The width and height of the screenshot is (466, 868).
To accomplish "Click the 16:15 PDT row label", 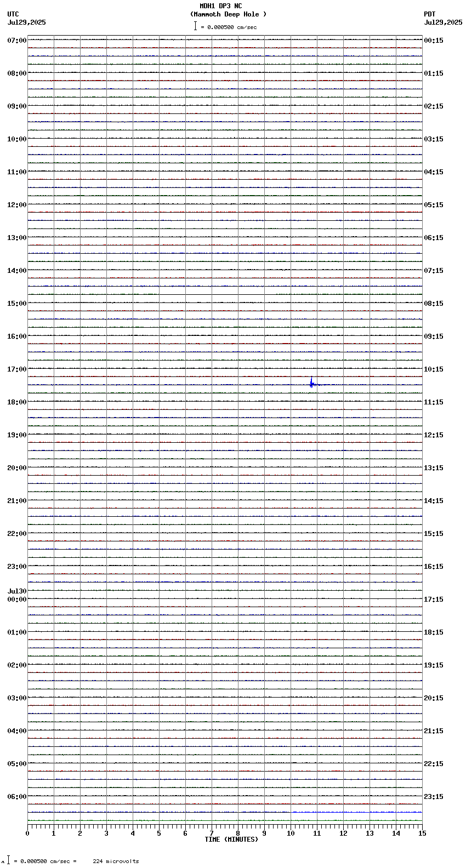I will [434, 567].
